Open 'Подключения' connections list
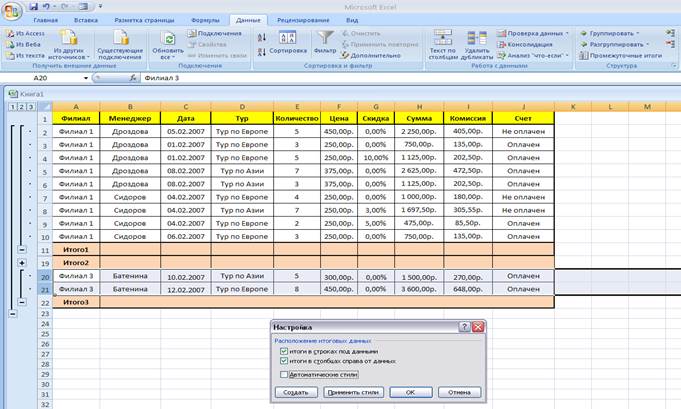Viewport: 681px width, 409px height. click(215, 33)
